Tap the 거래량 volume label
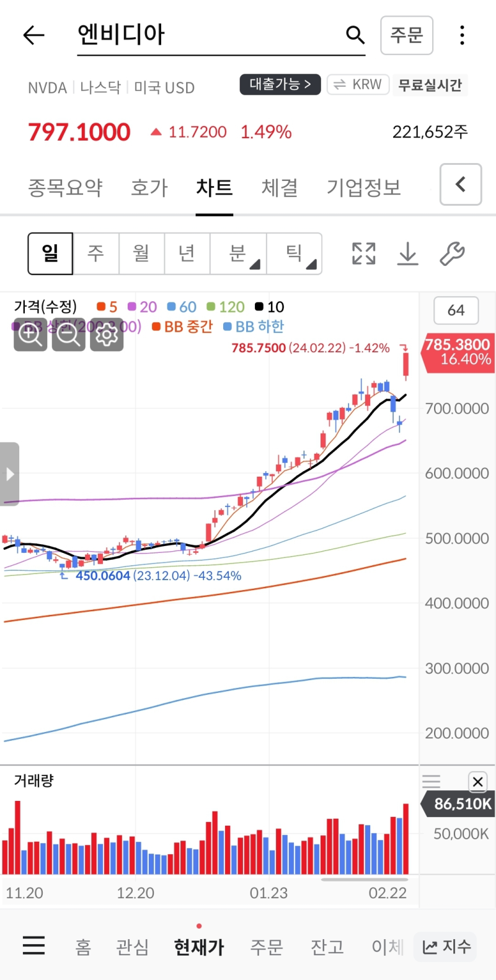 34,780
